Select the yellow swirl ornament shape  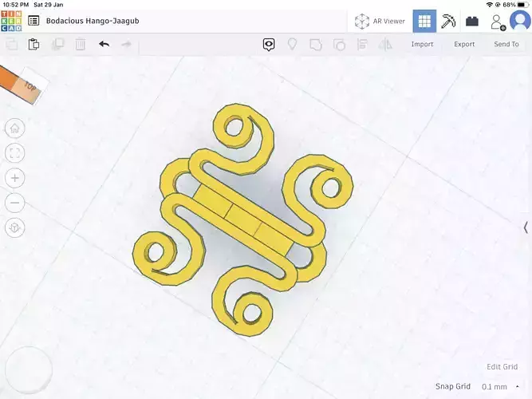243,220
